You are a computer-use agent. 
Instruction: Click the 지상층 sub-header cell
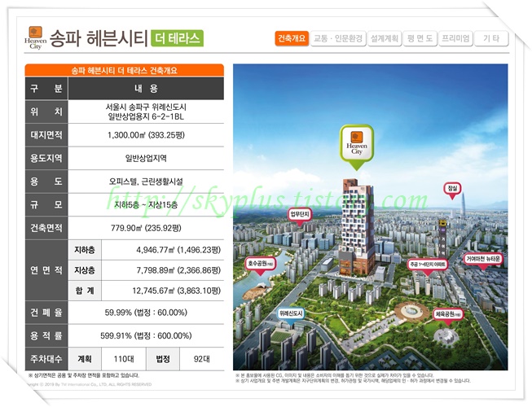[x=85, y=270]
